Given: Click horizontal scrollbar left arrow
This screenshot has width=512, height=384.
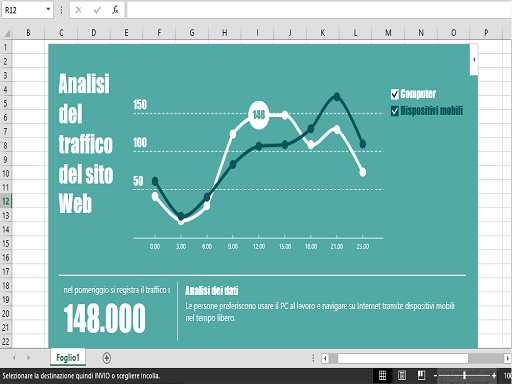Looking at the screenshot, I should 325,358.
